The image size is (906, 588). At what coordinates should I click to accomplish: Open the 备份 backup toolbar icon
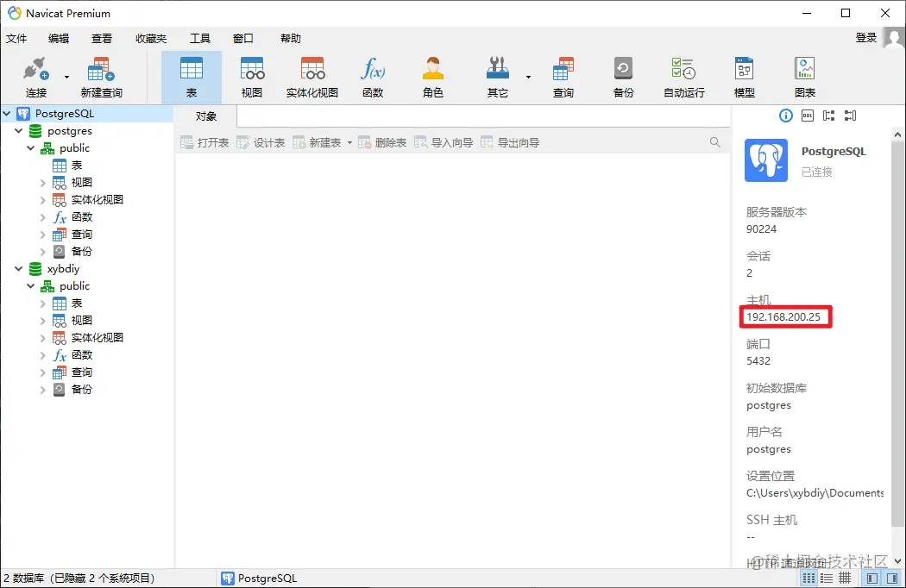pyautogui.click(x=623, y=77)
